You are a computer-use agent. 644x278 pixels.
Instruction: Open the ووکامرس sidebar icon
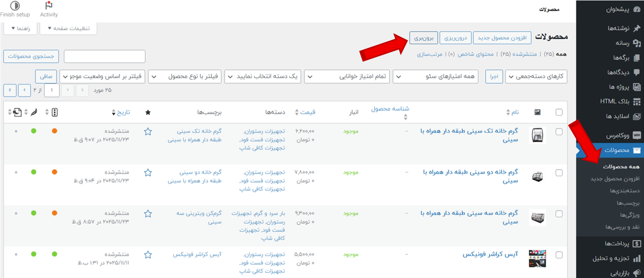tap(637, 136)
